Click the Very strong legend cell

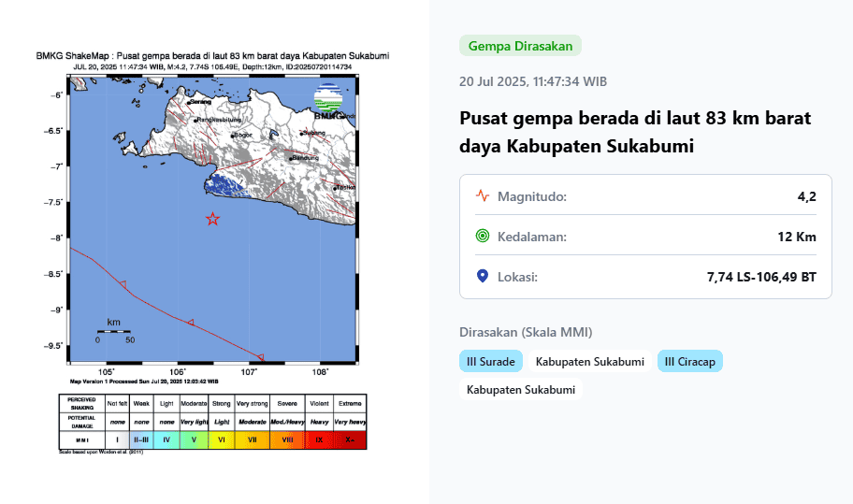[253, 403]
